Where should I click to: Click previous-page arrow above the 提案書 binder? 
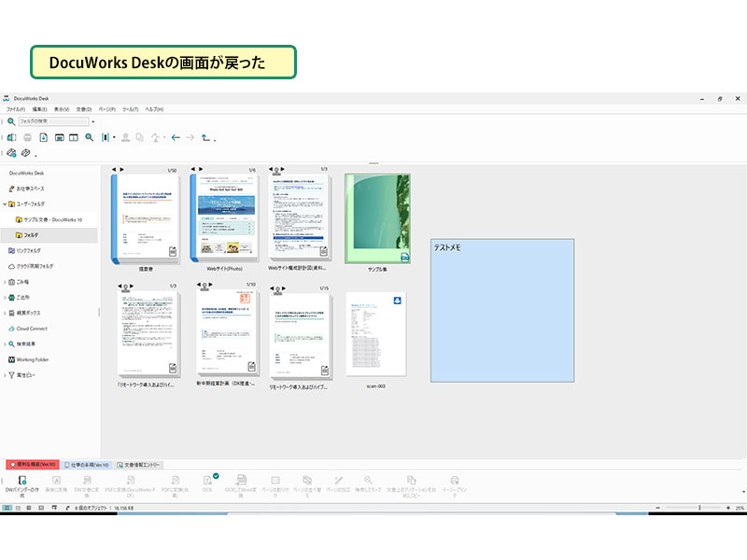(114, 170)
